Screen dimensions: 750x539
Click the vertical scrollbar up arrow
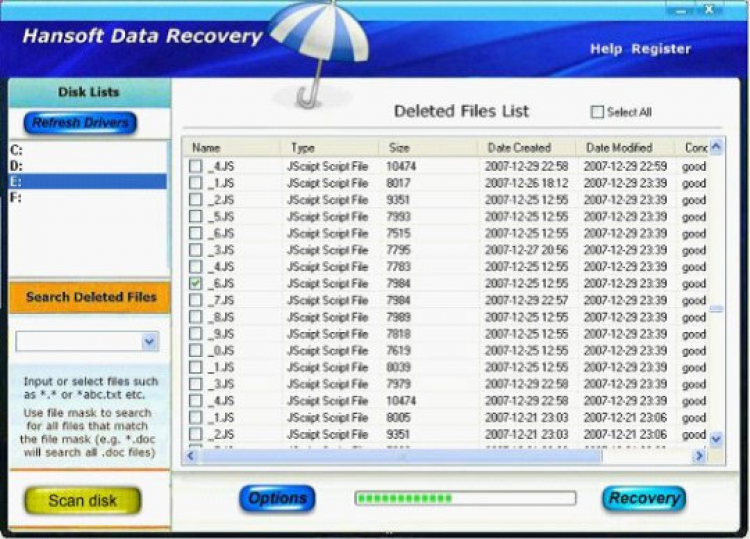pos(716,147)
